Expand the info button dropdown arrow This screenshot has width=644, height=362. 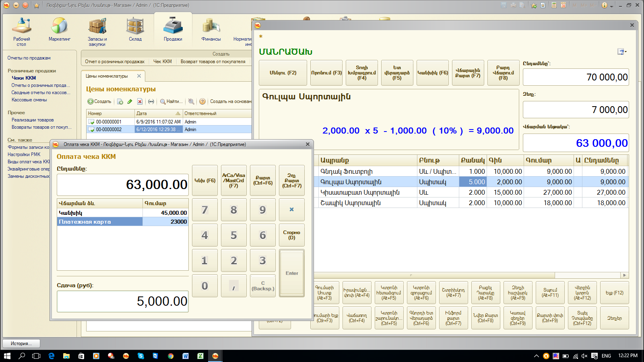pyautogui.click(x=611, y=6)
